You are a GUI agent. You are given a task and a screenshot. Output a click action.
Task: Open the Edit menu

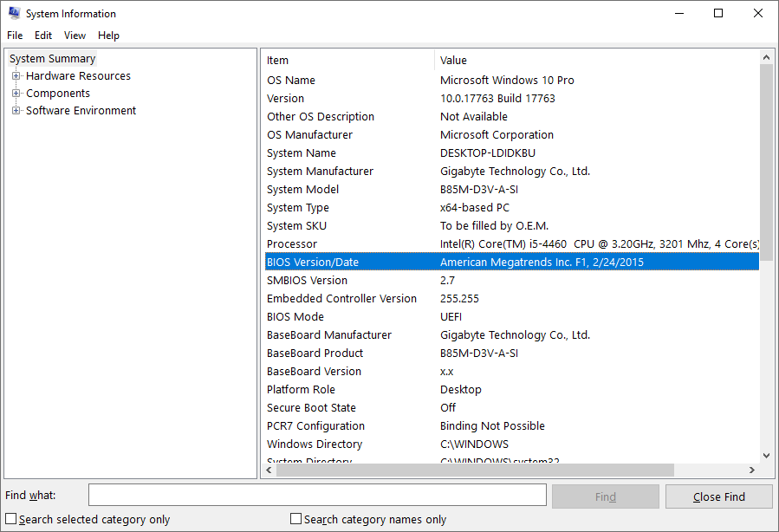43,36
